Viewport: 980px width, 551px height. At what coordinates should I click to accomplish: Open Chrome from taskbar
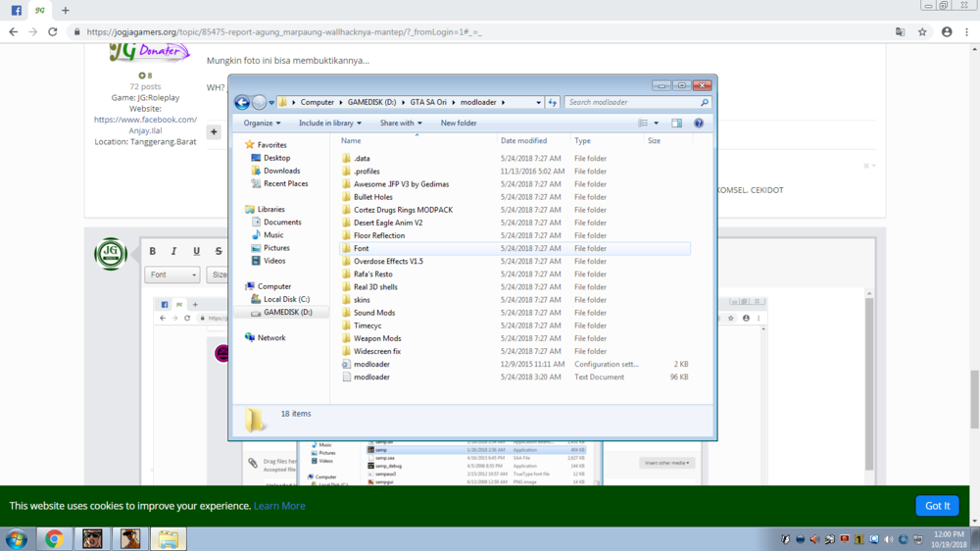[x=54, y=539]
